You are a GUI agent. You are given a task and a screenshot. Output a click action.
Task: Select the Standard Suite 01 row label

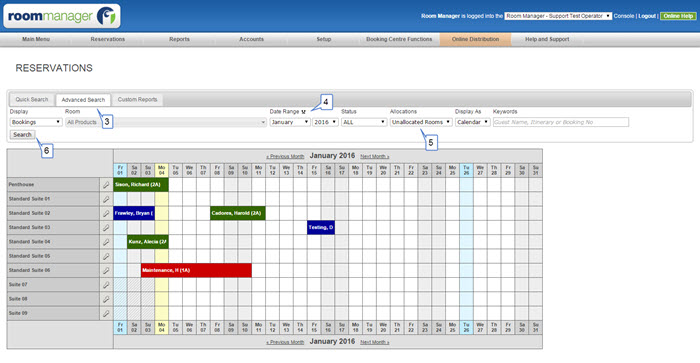point(53,199)
